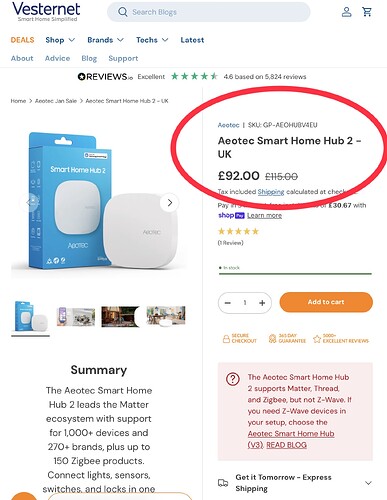Increase quantity with plus button

(262, 303)
